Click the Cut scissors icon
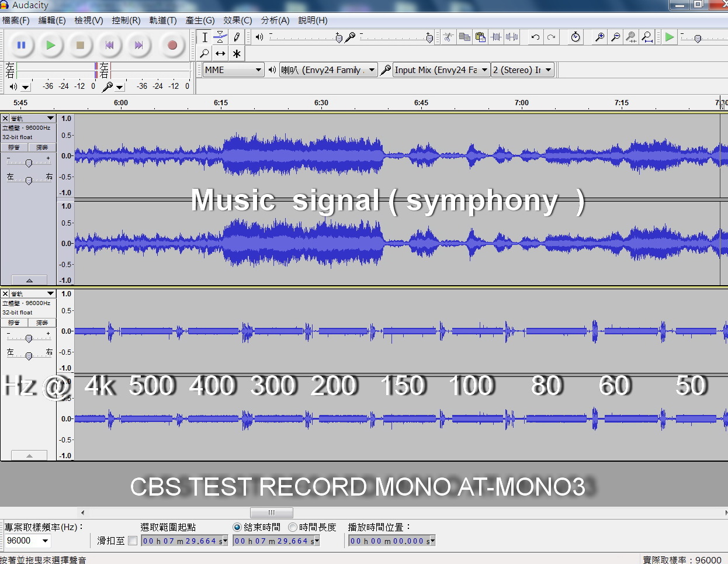The height and width of the screenshot is (564, 728). [x=449, y=37]
